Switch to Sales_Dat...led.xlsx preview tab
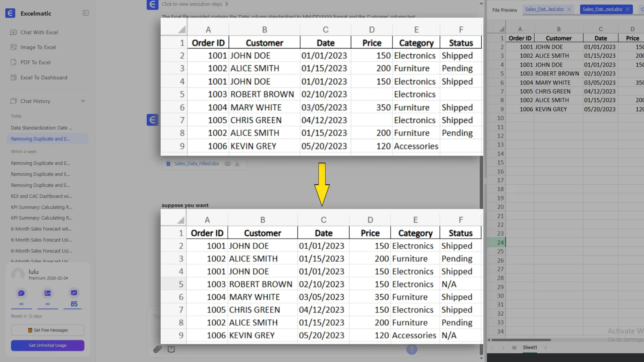The width and height of the screenshot is (644, 362). click(544, 9)
